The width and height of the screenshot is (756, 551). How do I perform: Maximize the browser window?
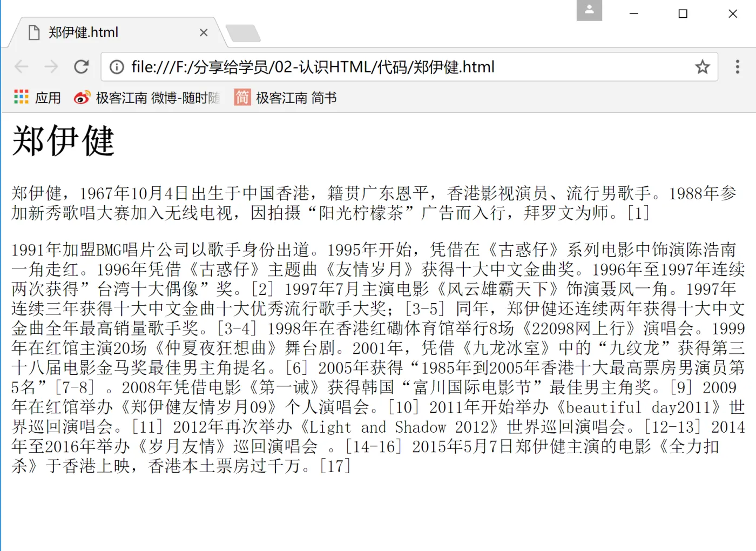click(x=683, y=14)
